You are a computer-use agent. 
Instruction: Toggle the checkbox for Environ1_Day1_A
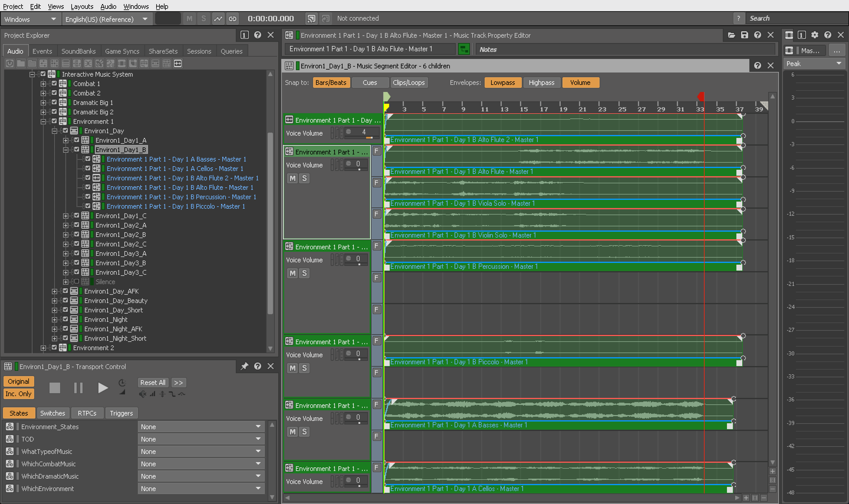[76, 140]
